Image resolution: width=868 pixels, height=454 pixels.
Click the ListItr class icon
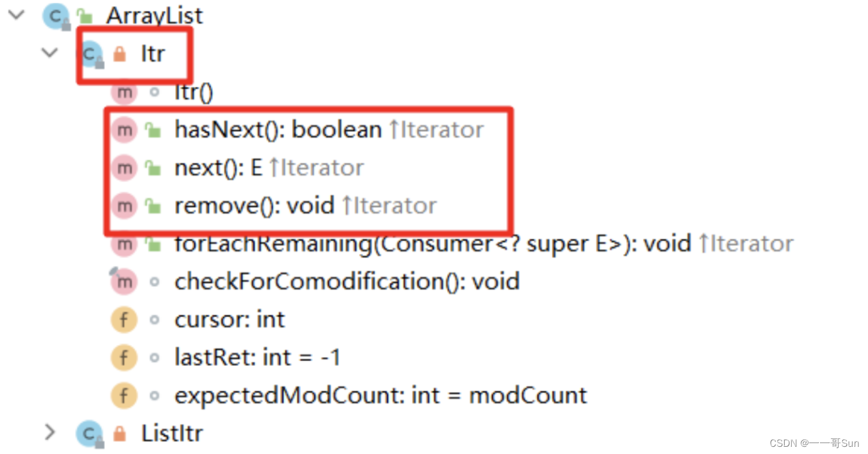coord(89,432)
